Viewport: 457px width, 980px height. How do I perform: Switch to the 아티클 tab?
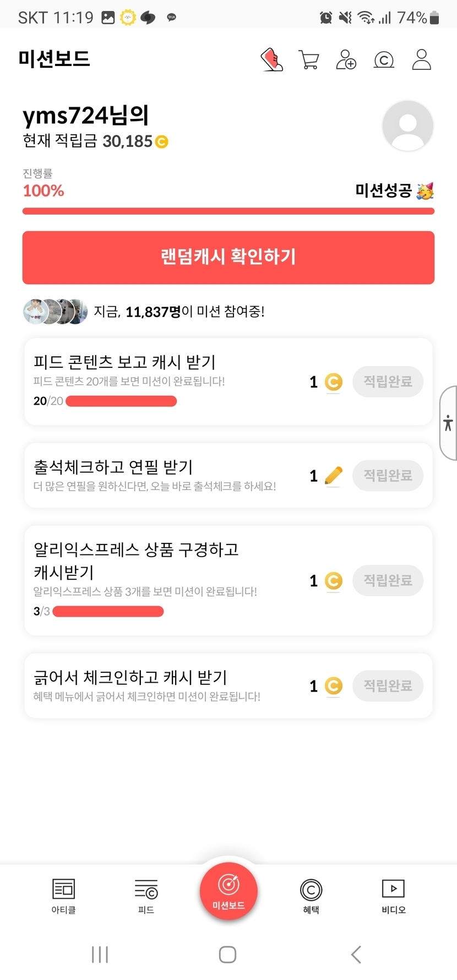[63, 896]
